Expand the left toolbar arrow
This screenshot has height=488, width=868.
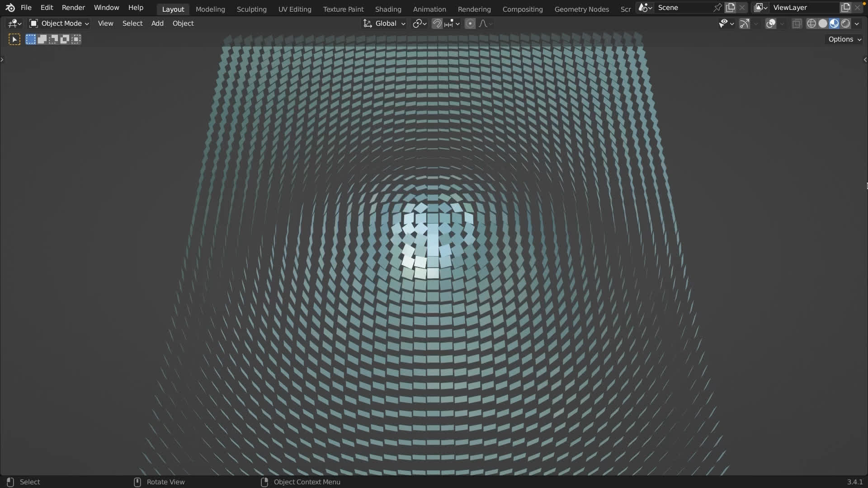(x=2, y=59)
